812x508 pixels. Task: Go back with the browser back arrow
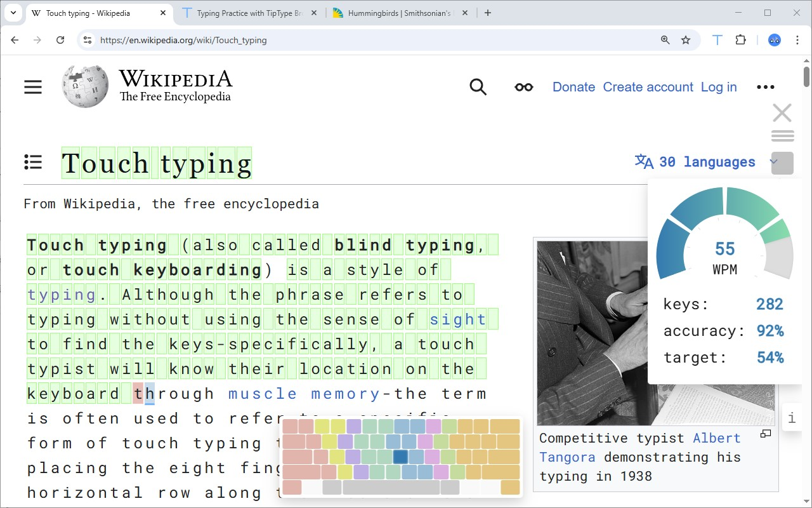[15, 40]
